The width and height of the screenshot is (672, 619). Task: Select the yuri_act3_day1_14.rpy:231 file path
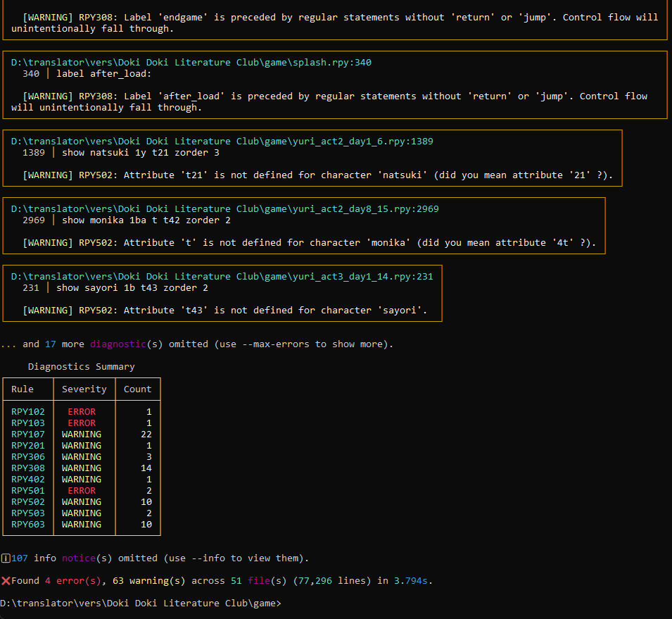point(222,277)
